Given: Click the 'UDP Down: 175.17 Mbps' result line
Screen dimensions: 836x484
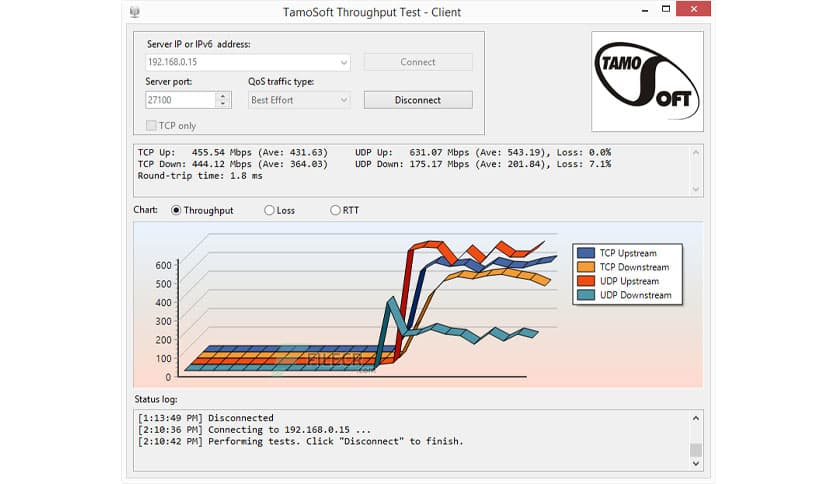Looking at the screenshot, I should point(483,164).
